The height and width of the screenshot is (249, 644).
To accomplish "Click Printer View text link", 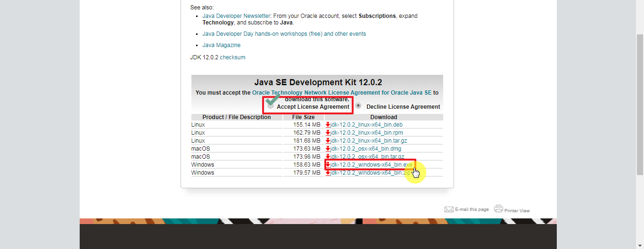I will [x=517, y=211].
